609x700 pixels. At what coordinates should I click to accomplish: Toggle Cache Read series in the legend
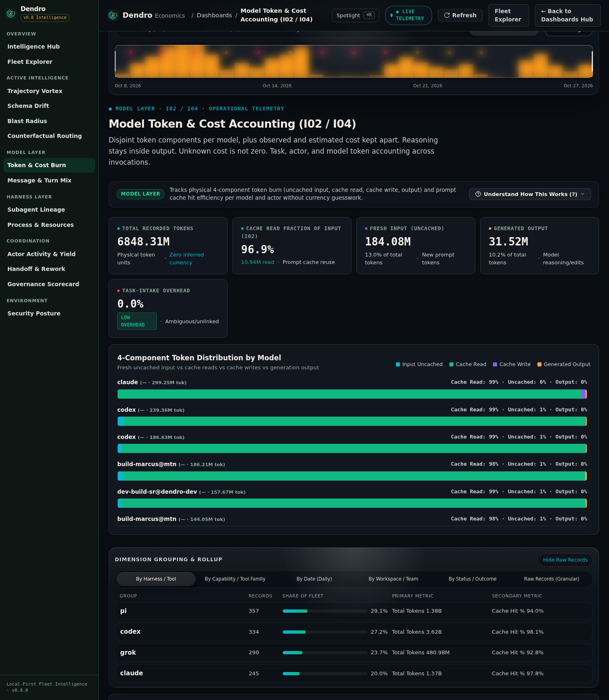pyautogui.click(x=468, y=364)
